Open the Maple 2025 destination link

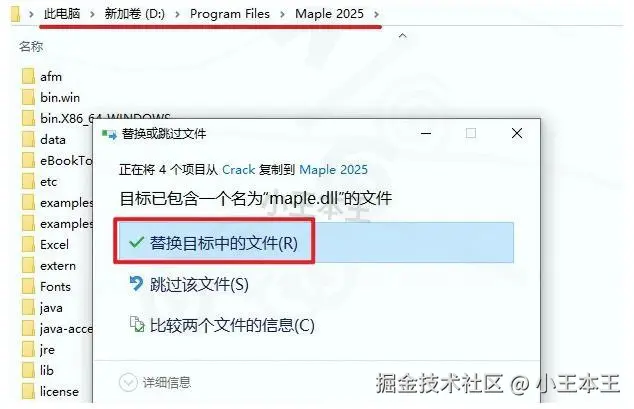334,169
